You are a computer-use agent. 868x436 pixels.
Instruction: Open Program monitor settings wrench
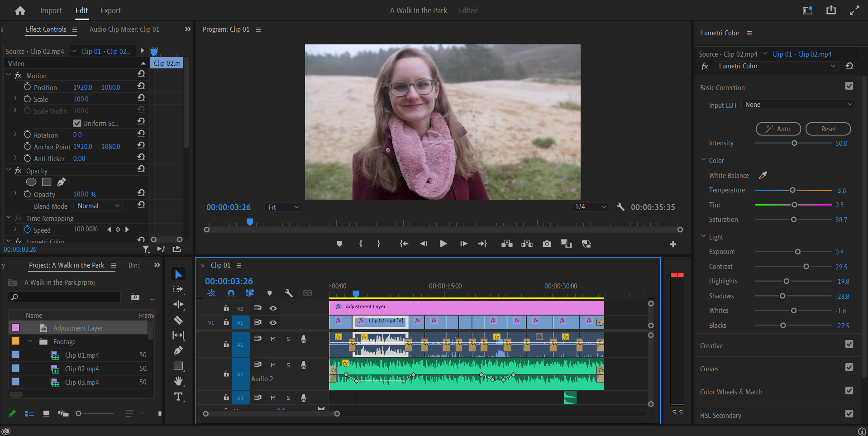pos(620,206)
